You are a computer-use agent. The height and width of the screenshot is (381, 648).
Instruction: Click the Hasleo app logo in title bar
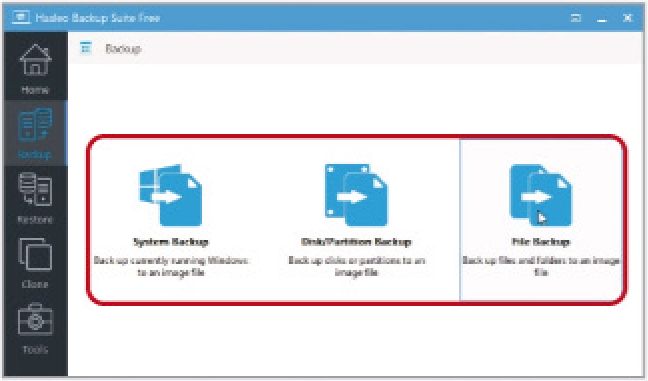21,17
